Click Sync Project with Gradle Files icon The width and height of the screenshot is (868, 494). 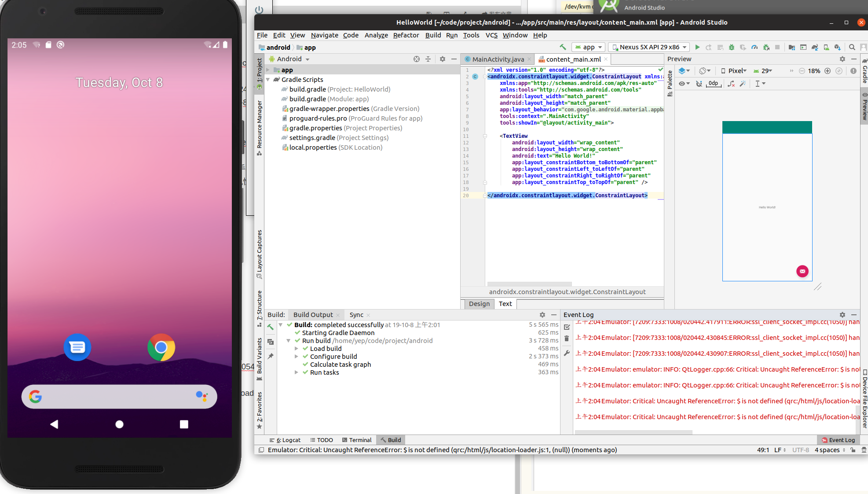coord(815,47)
